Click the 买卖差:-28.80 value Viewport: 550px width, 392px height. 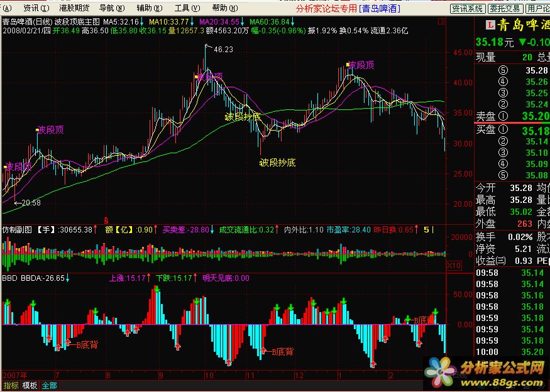[185, 230]
